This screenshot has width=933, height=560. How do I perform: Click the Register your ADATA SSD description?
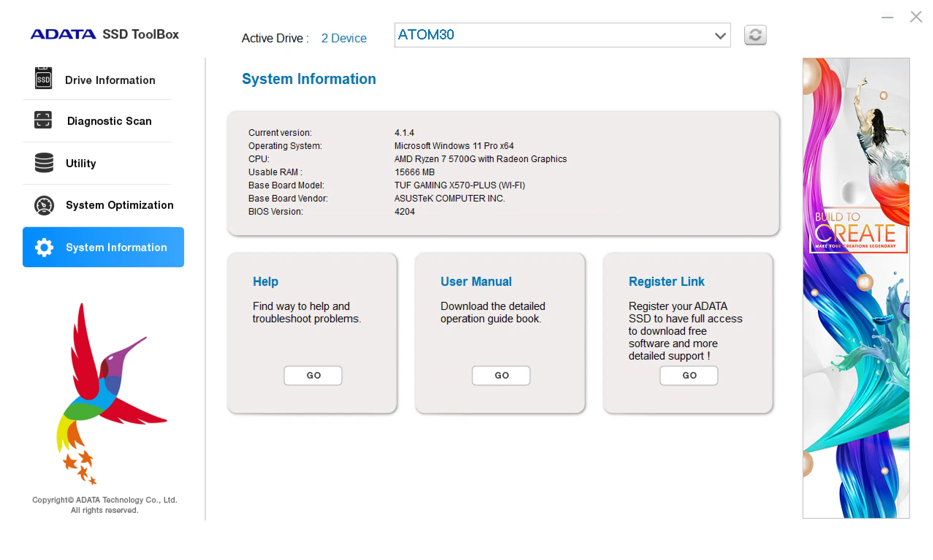(685, 331)
